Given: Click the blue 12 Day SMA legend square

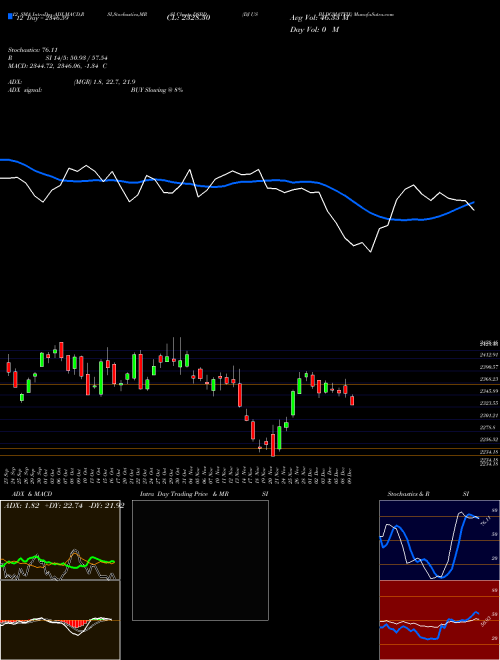Looking at the screenshot, I should [x=10, y=16].
